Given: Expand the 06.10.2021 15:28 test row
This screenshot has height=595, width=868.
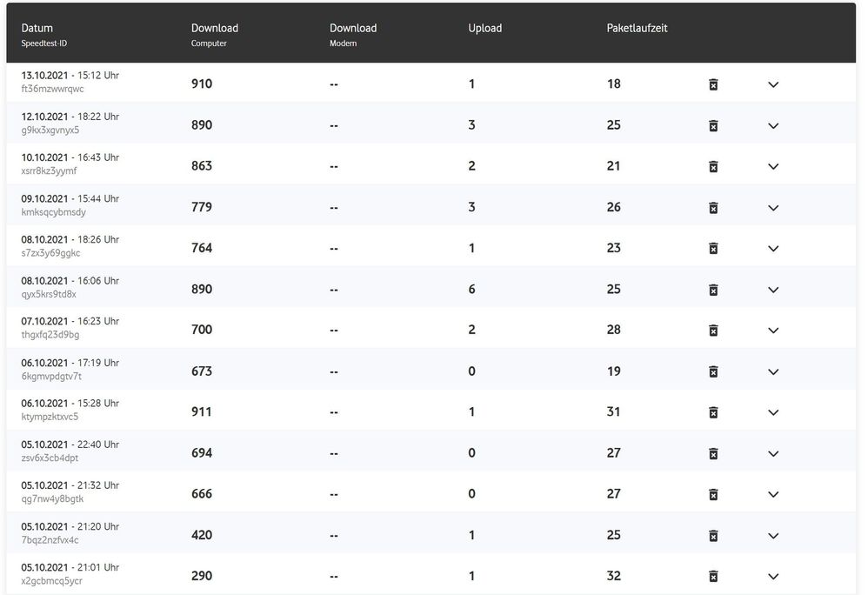Looking at the screenshot, I should 773,412.
